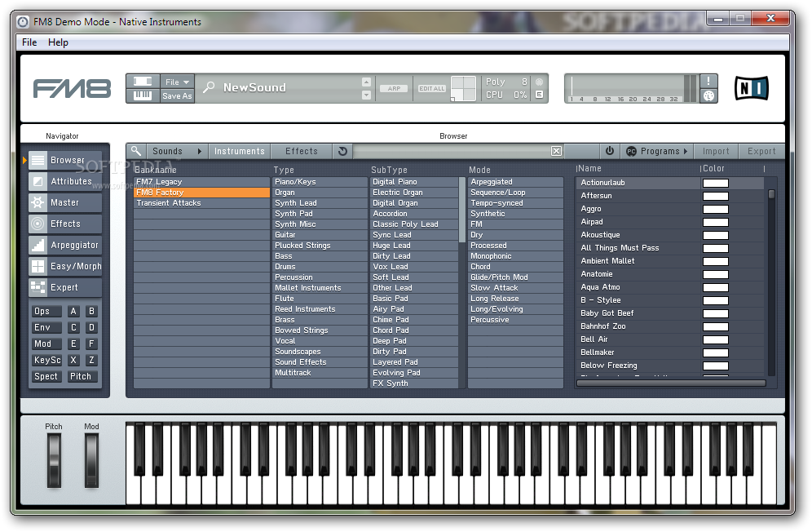Open the Arpeggiator page in navigator
This screenshot has height=532, width=812.
(x=65, y=246)
